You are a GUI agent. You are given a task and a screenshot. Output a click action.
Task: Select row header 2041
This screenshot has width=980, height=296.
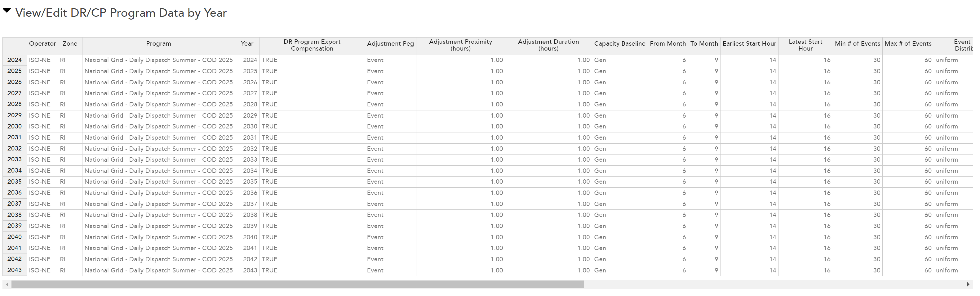point(14,248)
